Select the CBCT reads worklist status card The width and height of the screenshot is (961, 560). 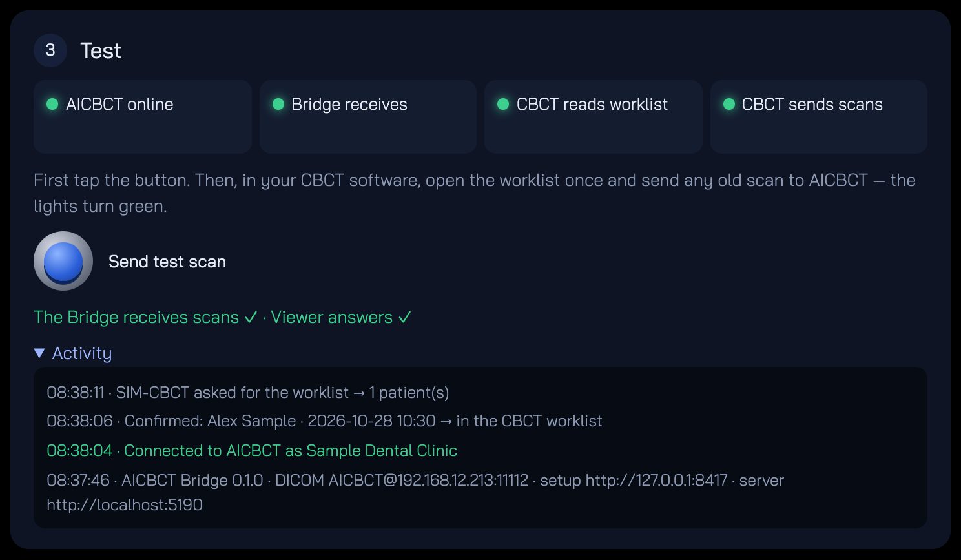point(594,117)
